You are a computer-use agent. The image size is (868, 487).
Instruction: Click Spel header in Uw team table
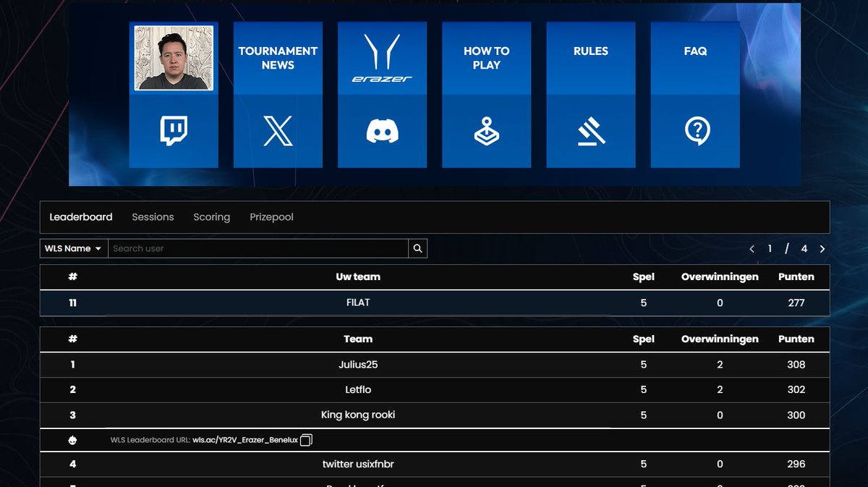[x=644, y=276]
